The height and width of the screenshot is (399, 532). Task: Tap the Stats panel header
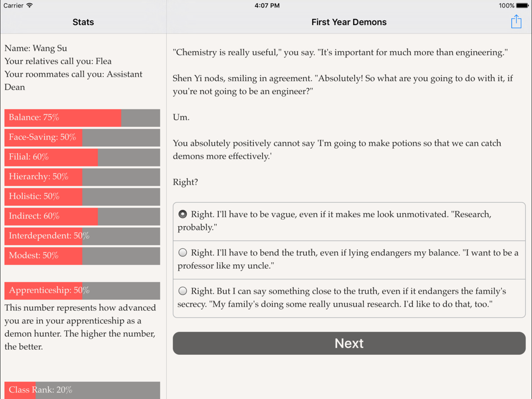point(83,22)
